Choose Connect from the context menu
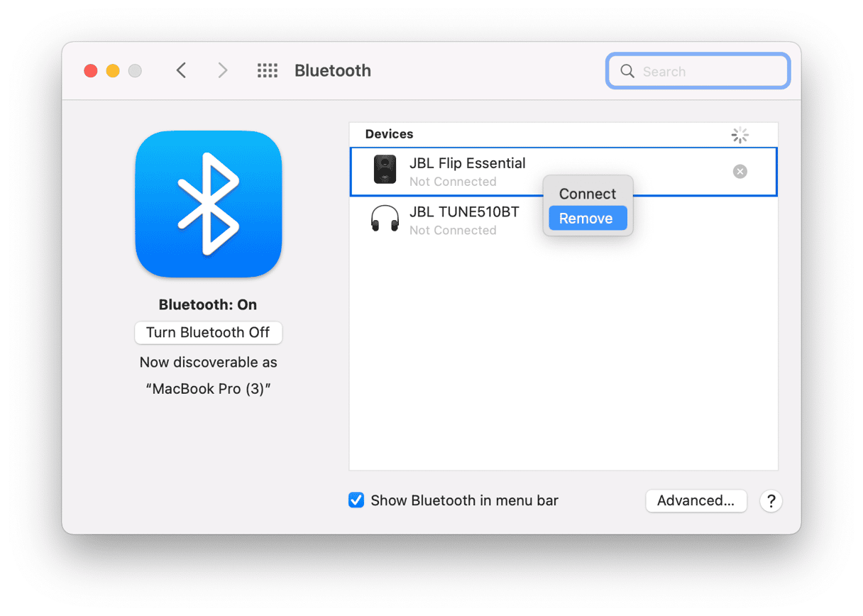Image resolution: width=863 pixels, height=616 pixels. click(x=588, y=194)
